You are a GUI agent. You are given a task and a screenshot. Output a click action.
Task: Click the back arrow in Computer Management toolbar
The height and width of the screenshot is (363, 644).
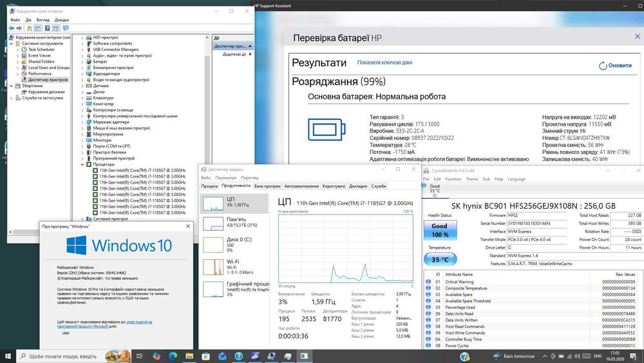[x=11, y=28]
